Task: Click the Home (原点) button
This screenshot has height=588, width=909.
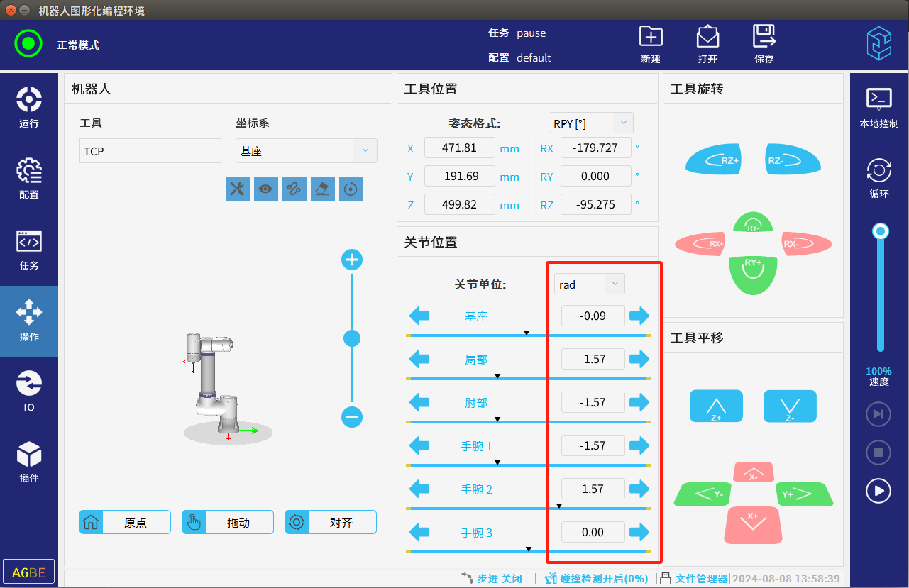Action: coord(125,523)
